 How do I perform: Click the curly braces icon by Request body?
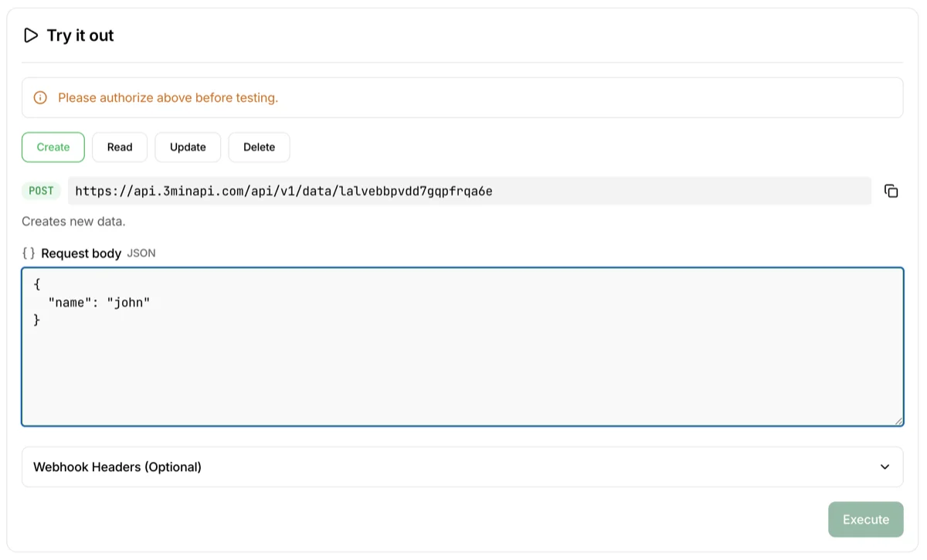pyautogui.click(x=29, y=253)
